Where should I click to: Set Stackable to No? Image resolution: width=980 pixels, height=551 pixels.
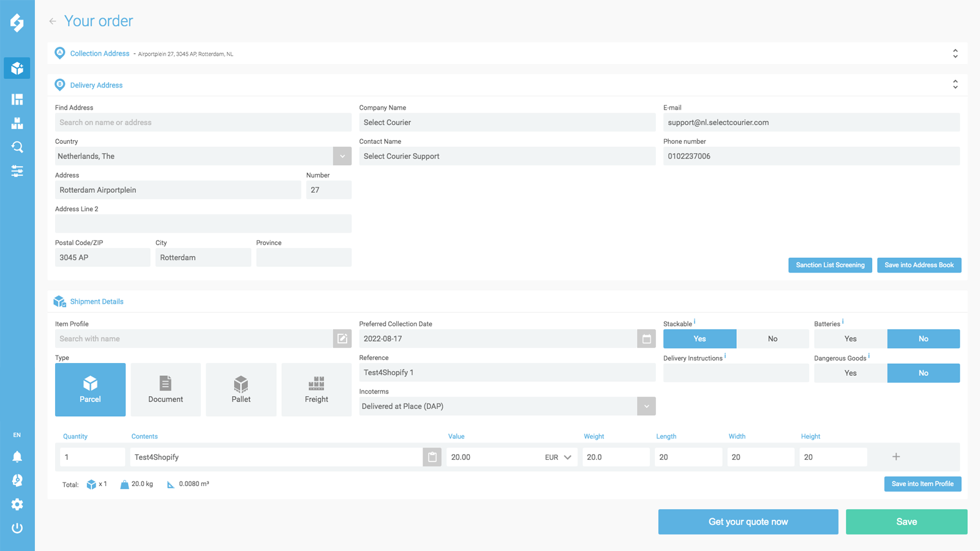pyautogui.click(x=772, y=339)
